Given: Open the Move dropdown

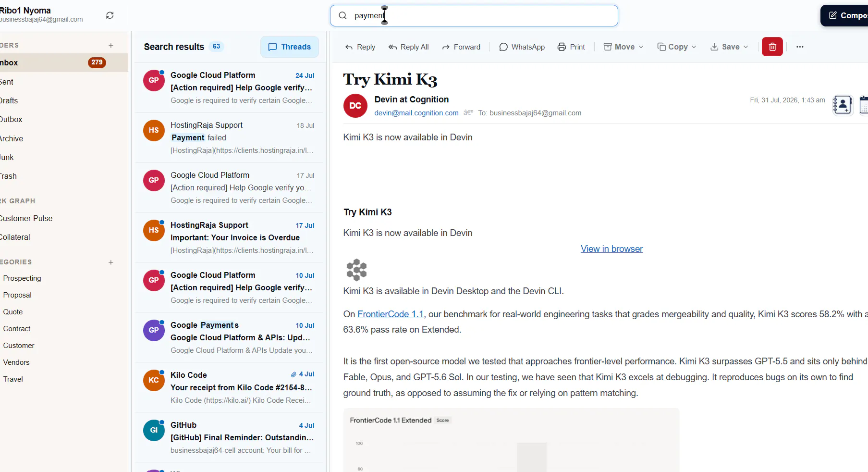Looking at the screenshot, I should 623,47.
